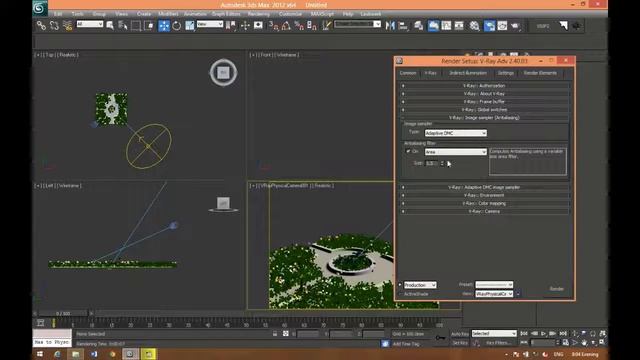
Task: Open the antialiasing filter Area dropdown
Action: [x=456, y=152]
